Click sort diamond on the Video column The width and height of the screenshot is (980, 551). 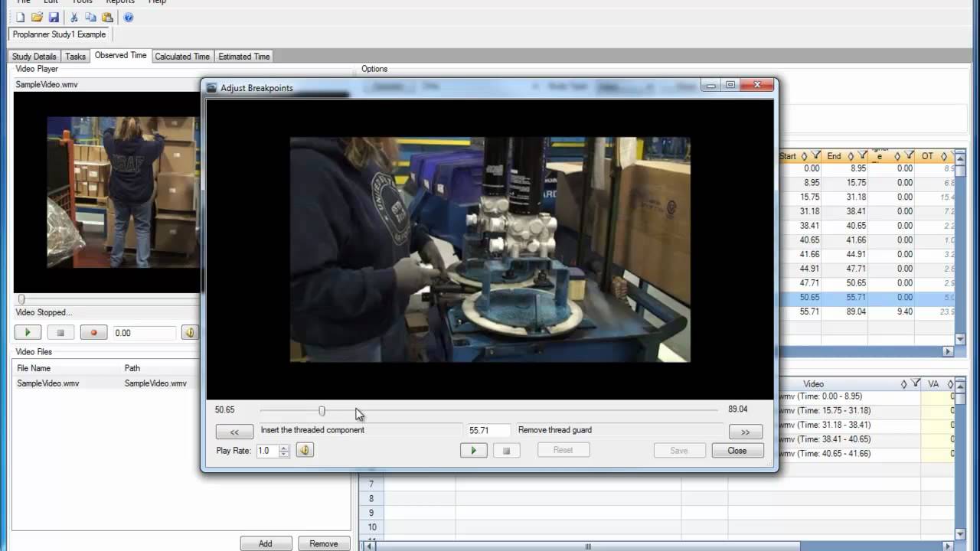904,384
